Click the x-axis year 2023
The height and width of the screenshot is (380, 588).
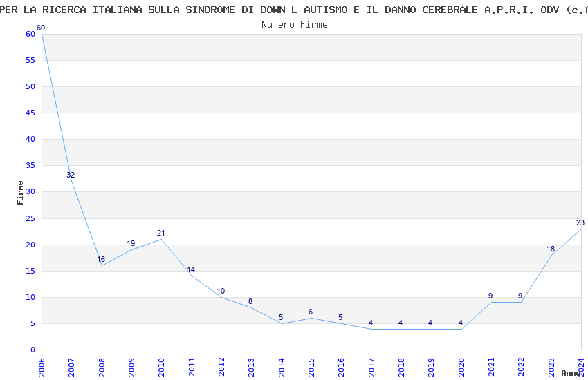[x=551, y=367]
